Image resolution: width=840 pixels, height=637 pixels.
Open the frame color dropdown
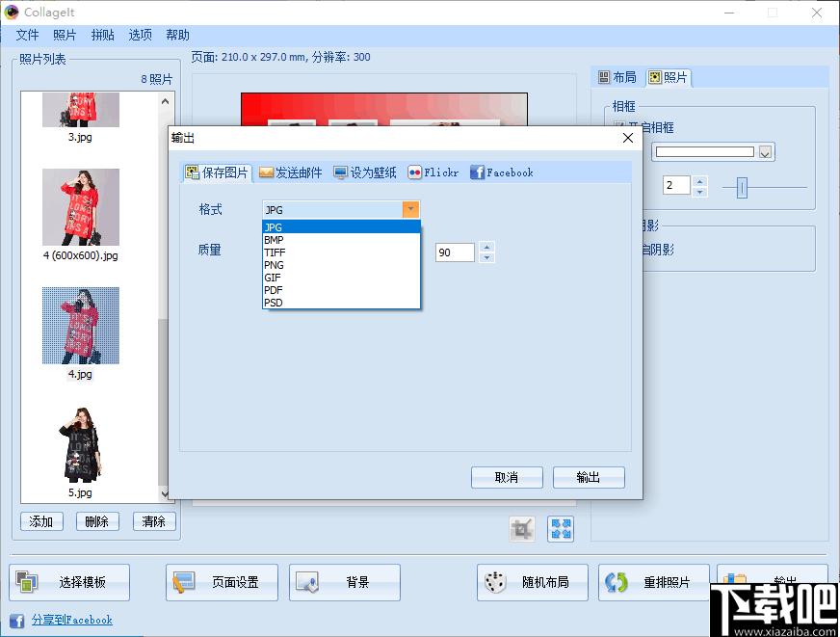pyautogui.click(x=765, y=152)
